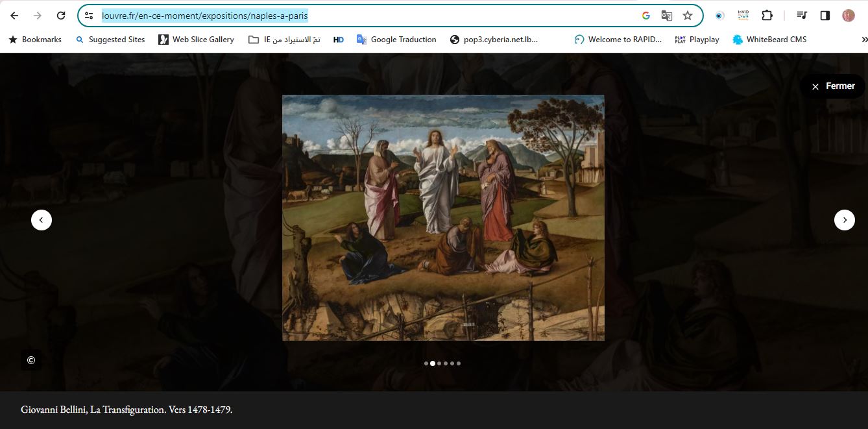This screenshot has width=868, height=429.
Task: Expand the hidden bookmarks overflow chevron
Action: pyautogui.click(x=863, y=40)
